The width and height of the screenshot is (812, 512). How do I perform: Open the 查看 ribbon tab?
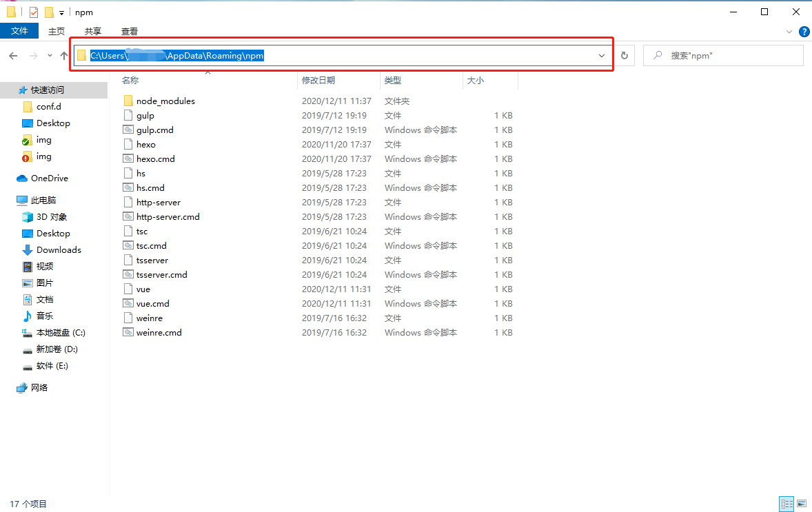130,31
